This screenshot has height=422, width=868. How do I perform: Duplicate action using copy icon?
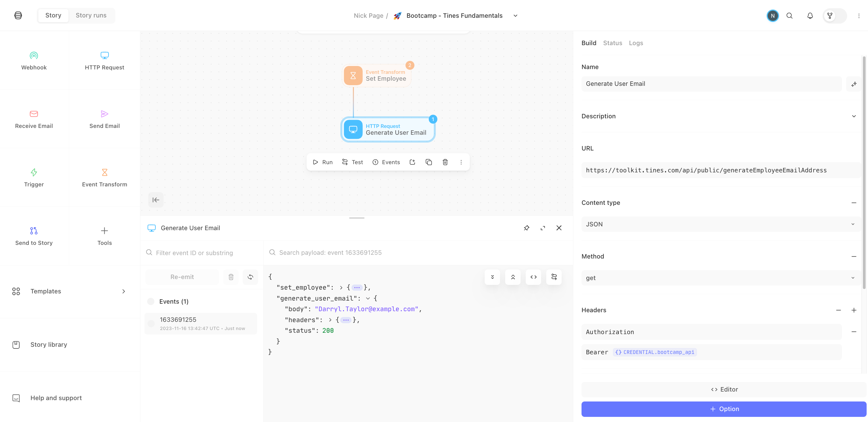tap(429, 162)
